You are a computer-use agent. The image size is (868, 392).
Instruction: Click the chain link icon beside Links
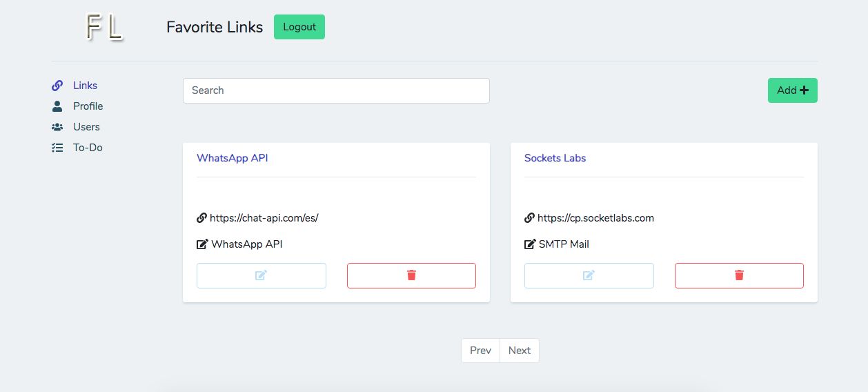coord(57,86)
